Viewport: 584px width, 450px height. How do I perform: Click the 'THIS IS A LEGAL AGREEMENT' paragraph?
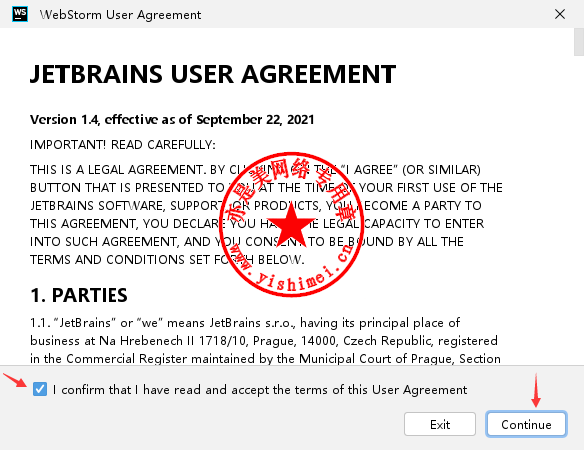click(x=266, y=215)
